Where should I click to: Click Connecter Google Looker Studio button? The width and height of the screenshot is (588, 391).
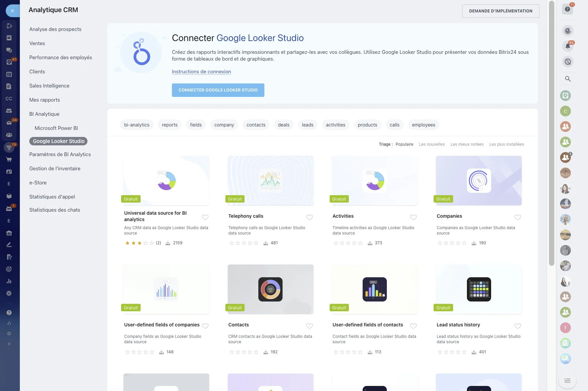coord(218,90)
